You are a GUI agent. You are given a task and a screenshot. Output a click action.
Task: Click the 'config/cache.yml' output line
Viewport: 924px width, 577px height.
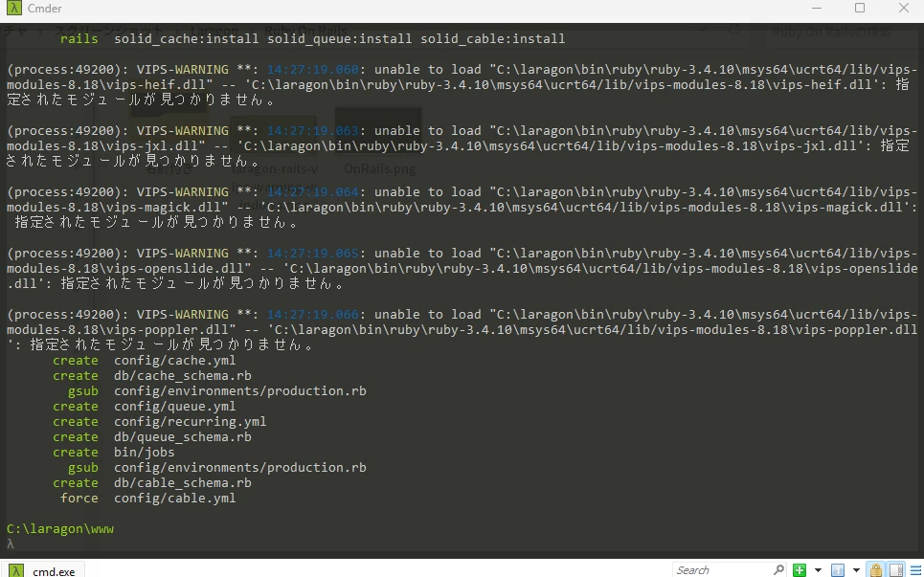175,361
